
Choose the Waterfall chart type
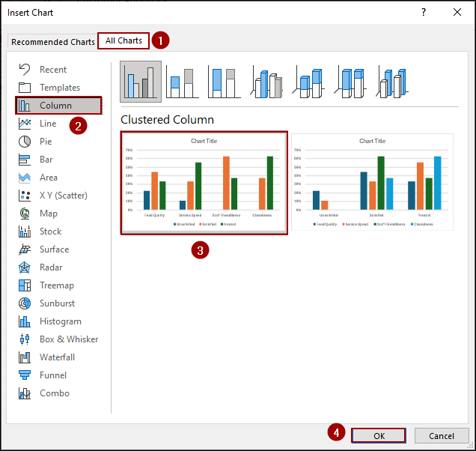(x=57, y=357)
